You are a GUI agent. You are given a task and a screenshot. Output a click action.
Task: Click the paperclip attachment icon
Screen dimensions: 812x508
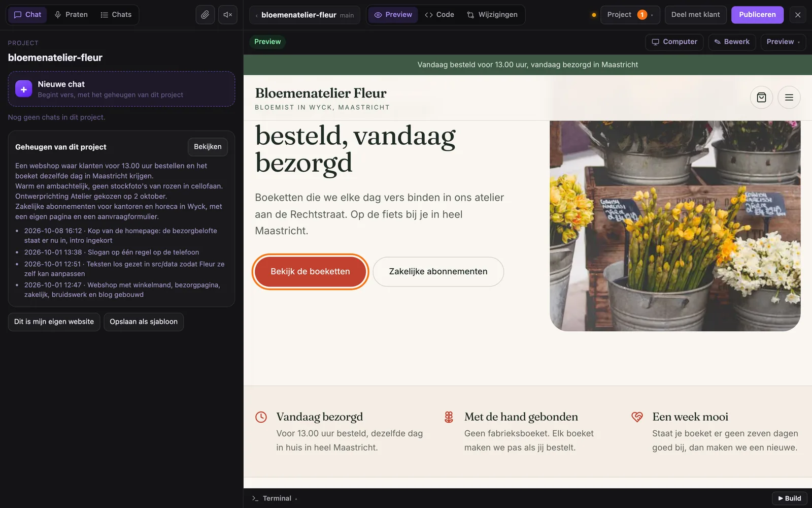click(x=205, y=15)
